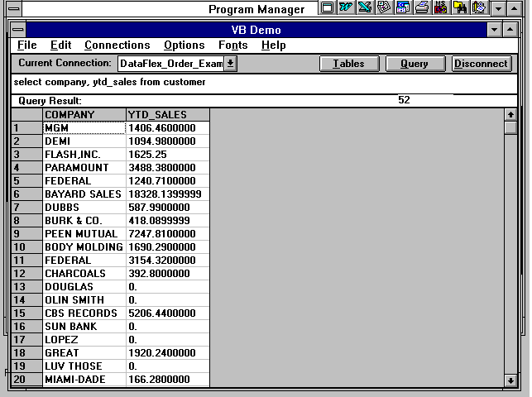532x397 pixels.
Task: Open the Connections menu
Action: click(117, 45)
